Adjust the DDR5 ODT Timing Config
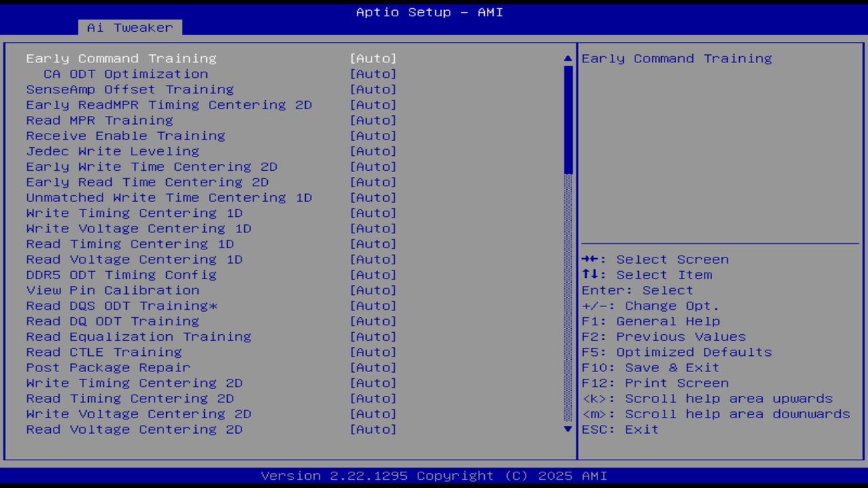868x488 pixels. tap(373, 274)
